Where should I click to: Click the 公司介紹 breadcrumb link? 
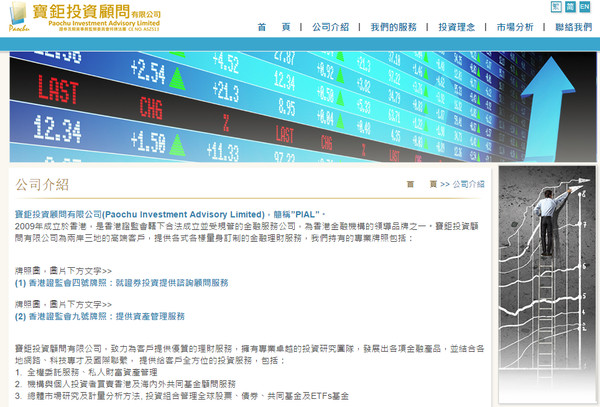point(468,184)
